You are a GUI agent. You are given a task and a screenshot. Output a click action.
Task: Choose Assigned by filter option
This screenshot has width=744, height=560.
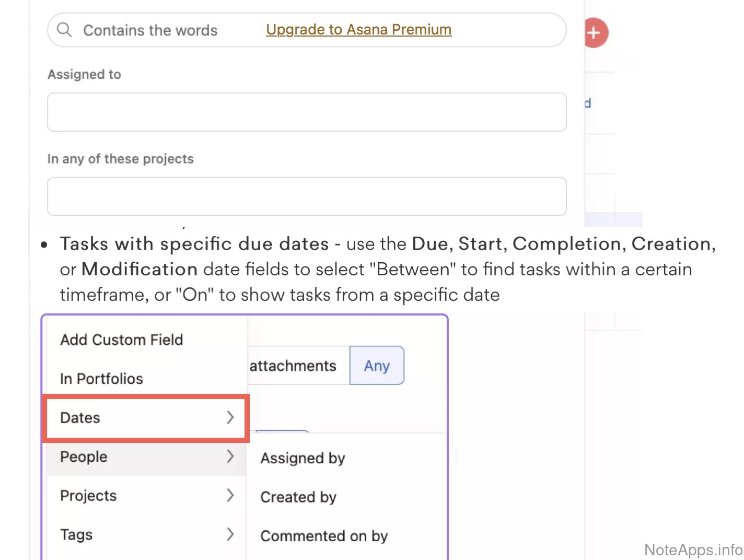pos(303,458)
